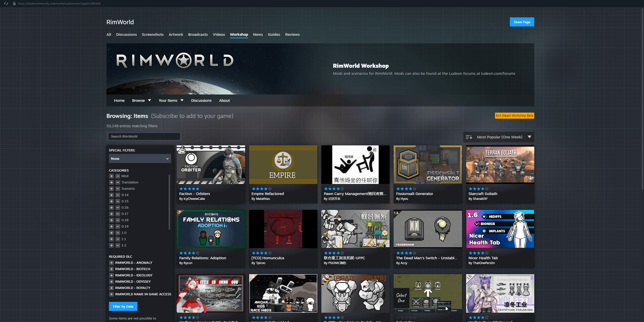This screenshot has width=644, height=322.
Task: Toggle RIMWORLD - ANOMALY required DLC filter
Action: point(111,263)
